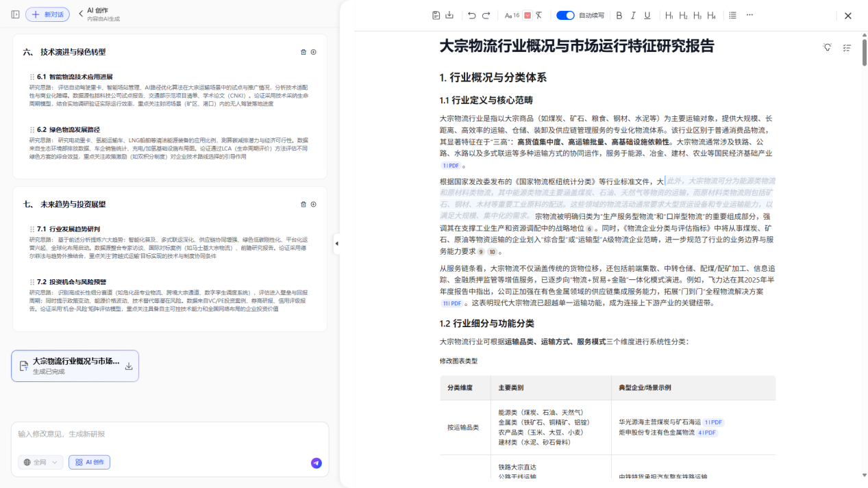868x488 pixels.
Task: Open the AI suggestion lightbulb icon
Action: pos(827,48)
